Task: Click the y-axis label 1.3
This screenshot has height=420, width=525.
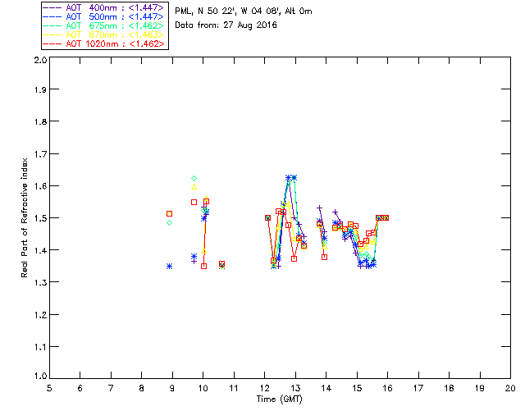Action: pyautogui.click(x=40, y=282)
